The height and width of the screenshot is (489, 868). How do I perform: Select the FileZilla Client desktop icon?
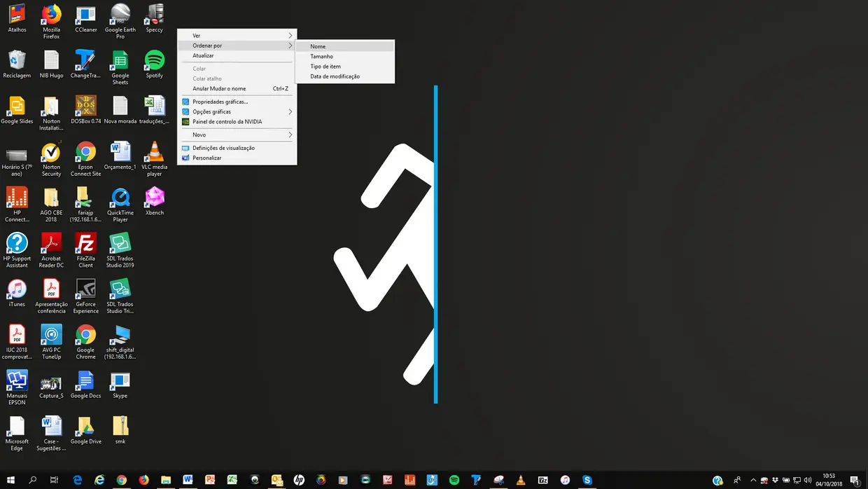pos(85,245)
